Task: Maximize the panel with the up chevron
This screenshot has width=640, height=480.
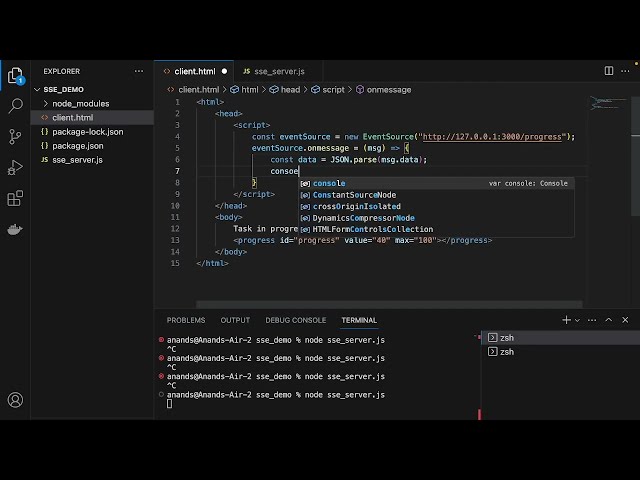Action: 609,320
